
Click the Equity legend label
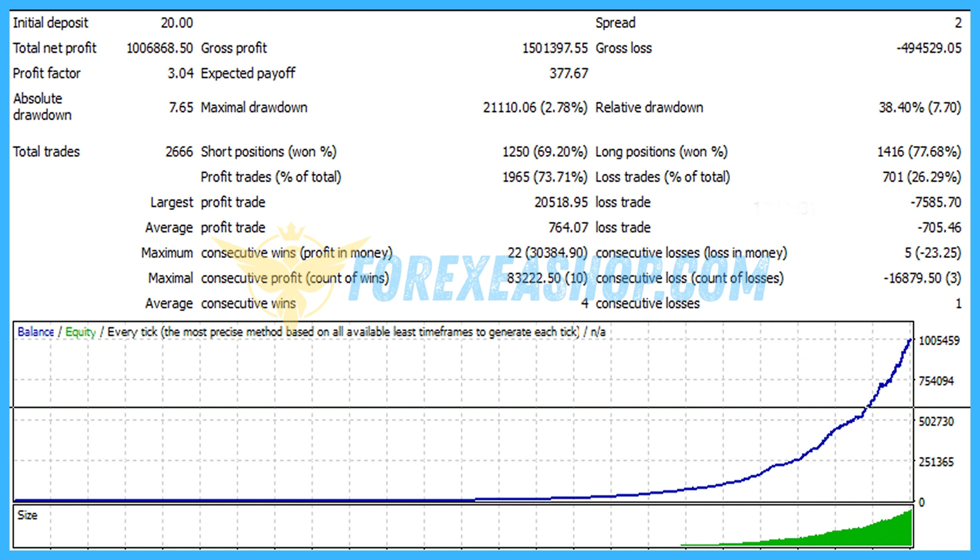pos(81,332)
